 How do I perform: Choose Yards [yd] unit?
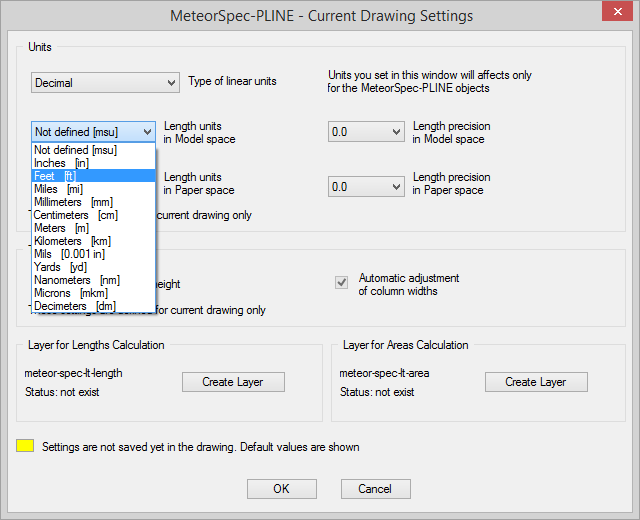[x=93, y=267]
